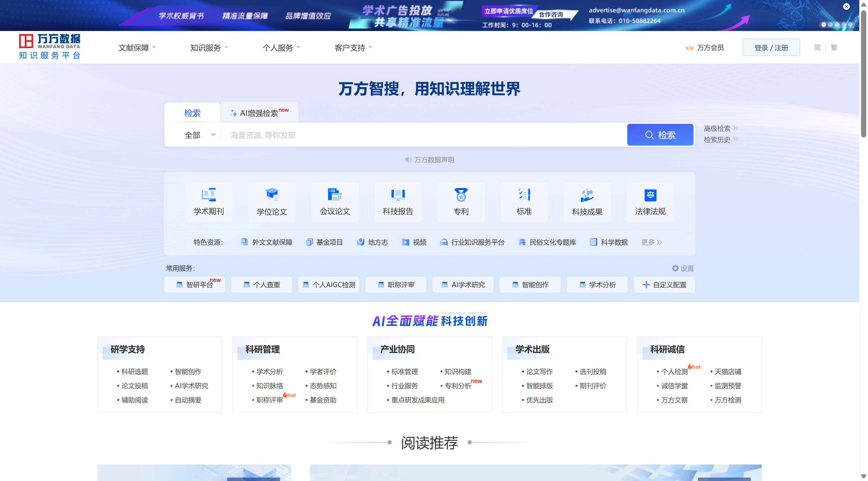The image size is (868, 481).
Task: Select third banner carousel dot
Action: pyautogui.click(x=837, y=25)
